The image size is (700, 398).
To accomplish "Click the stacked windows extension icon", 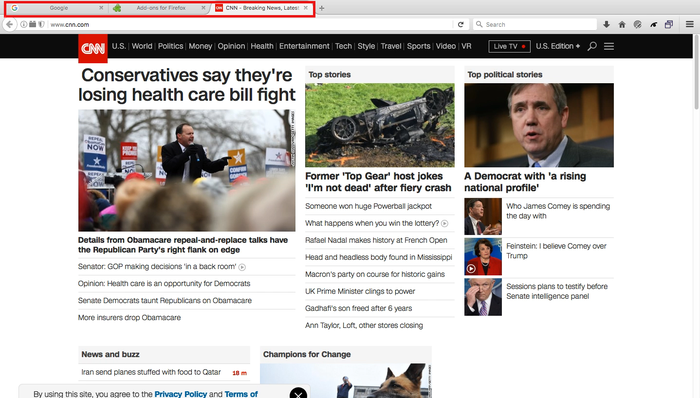I will point(669,25).
